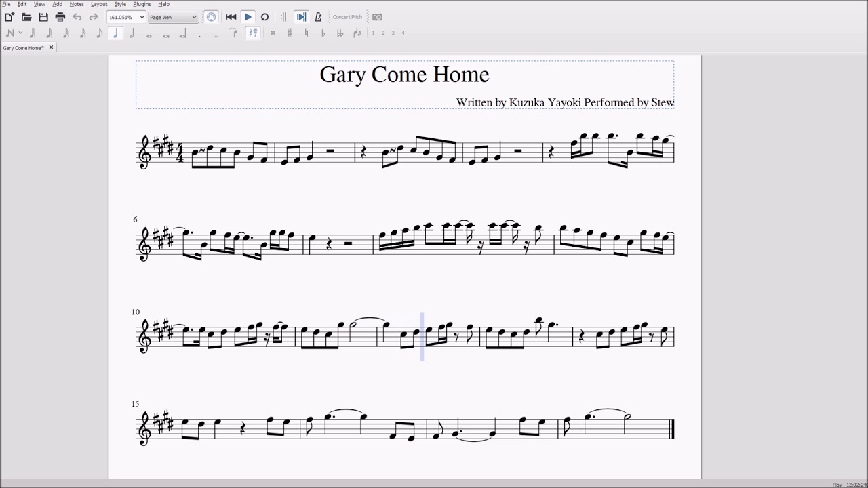Flip note stem direction

click(x=357, y=33)
